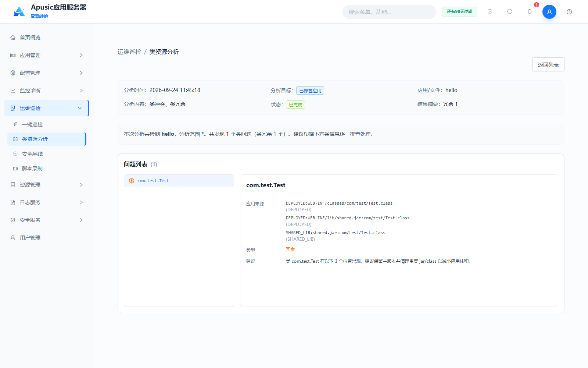Click the help question mark icon

coord(569,12)
